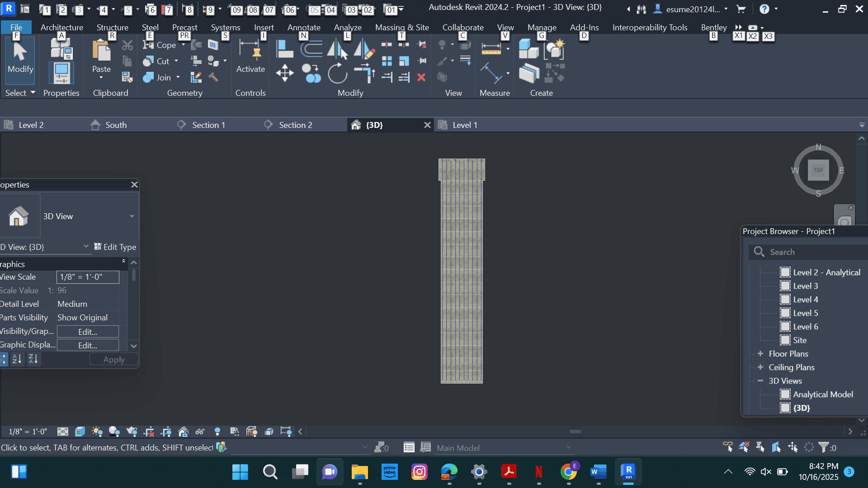The width and height of the screenshot is (868, 488).
Task: Click the View Scale input field
Action: pyautogui.click(x=88, y=277)
